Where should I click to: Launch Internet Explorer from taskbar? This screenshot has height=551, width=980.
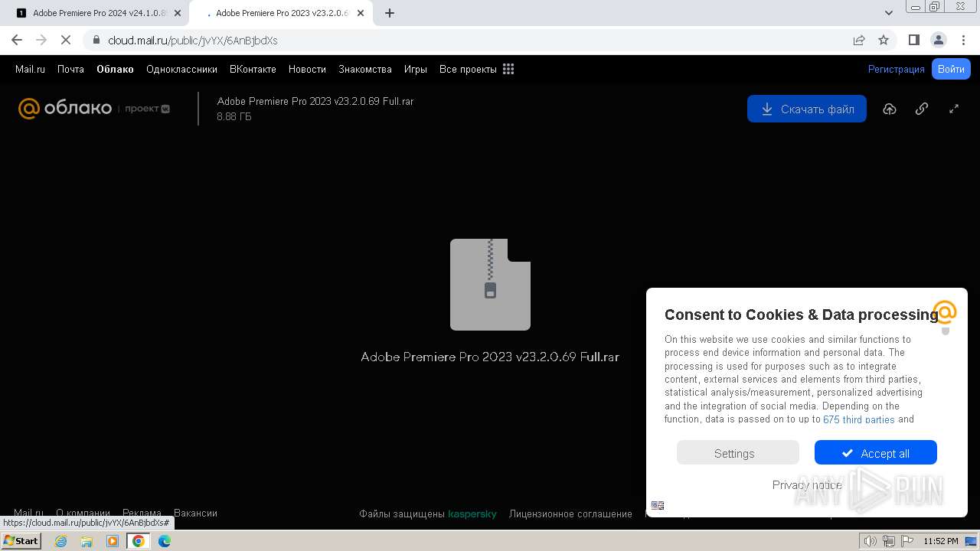[x=60, y=541]
